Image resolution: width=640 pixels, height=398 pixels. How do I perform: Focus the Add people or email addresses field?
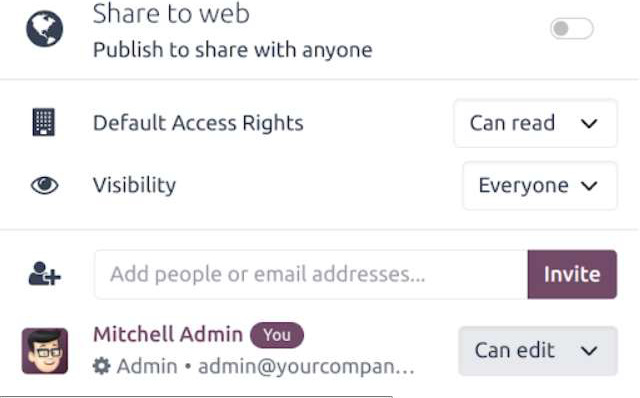tap(311, 274)
